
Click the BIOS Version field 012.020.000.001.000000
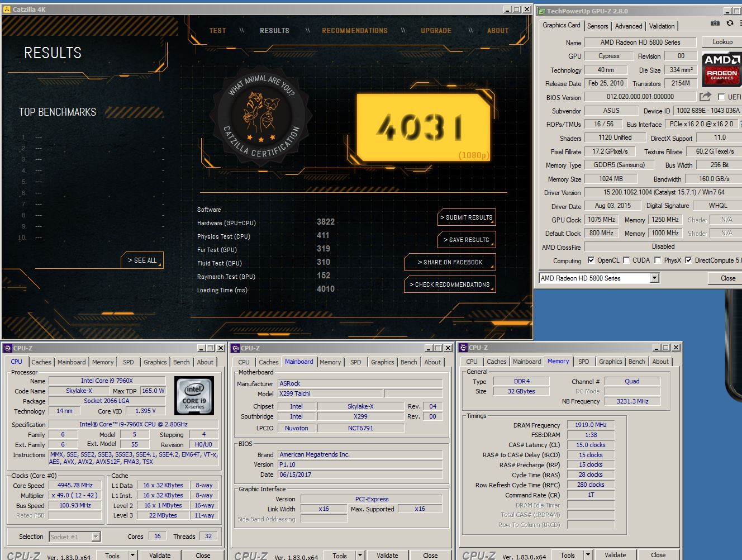[x=640, y=97]
